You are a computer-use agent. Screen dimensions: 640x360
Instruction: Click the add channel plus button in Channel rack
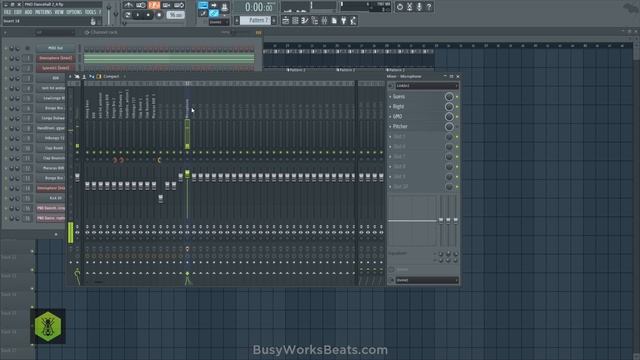coord(56,234)
